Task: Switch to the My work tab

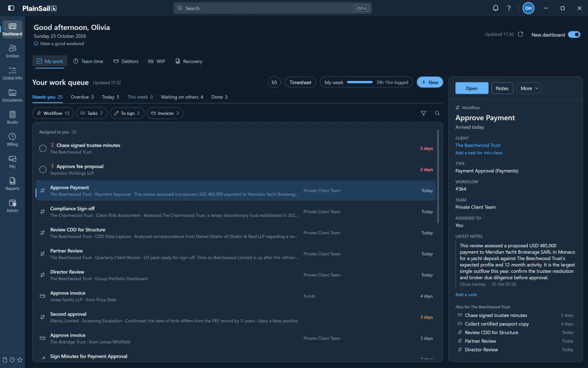Action: tap(50, 61)
